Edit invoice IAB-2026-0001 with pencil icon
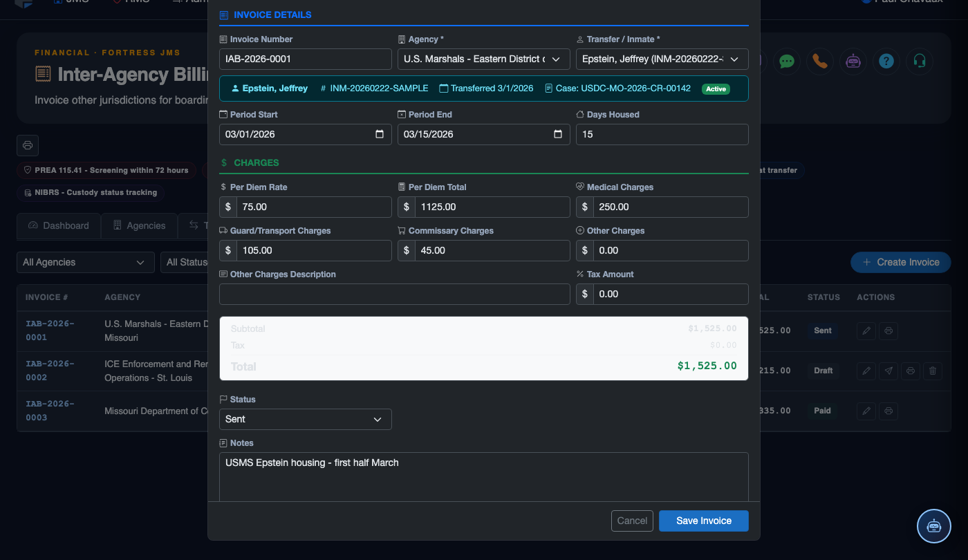 pyautogui.click(x=866, y=330)
